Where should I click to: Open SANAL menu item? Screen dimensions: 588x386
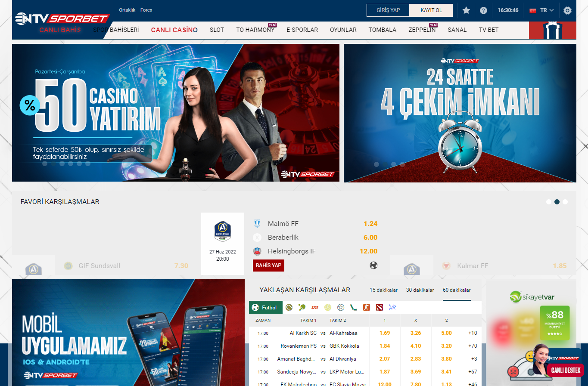[457, 30]
